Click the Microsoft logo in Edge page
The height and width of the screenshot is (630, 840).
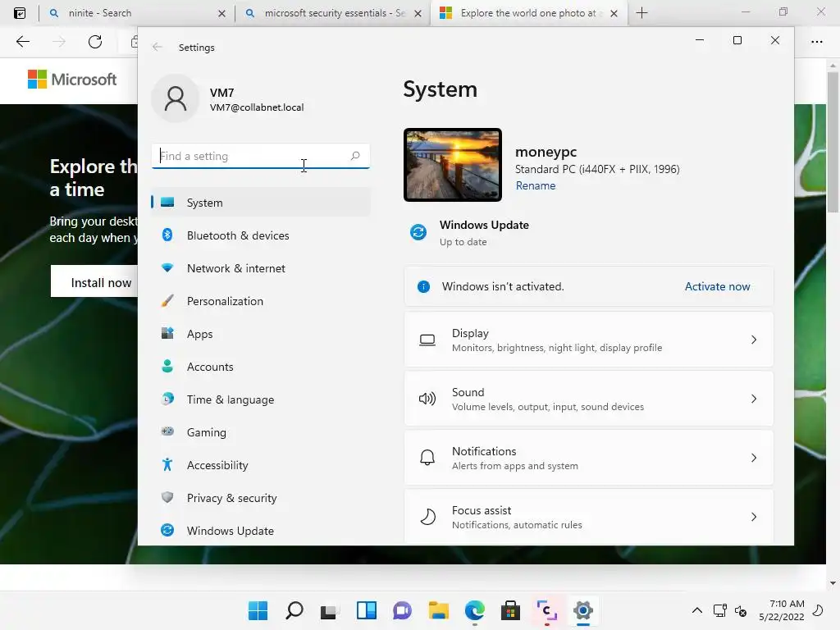(72, 80)
